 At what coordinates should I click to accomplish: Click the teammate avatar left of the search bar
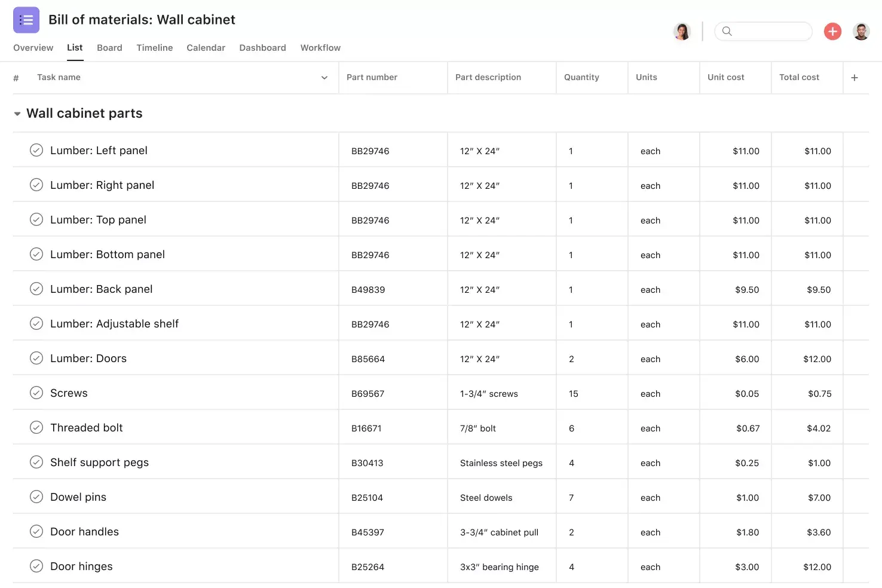click(682, 31)
